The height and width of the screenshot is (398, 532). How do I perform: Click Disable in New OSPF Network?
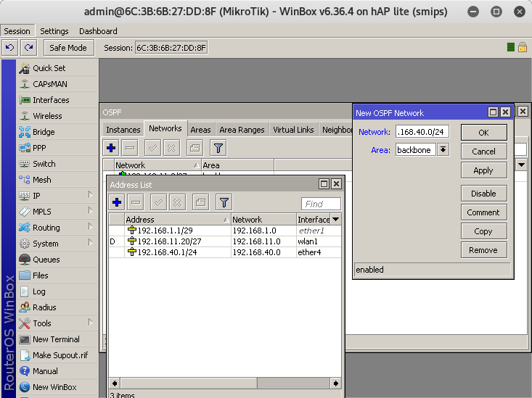click(x=484, y=194)
